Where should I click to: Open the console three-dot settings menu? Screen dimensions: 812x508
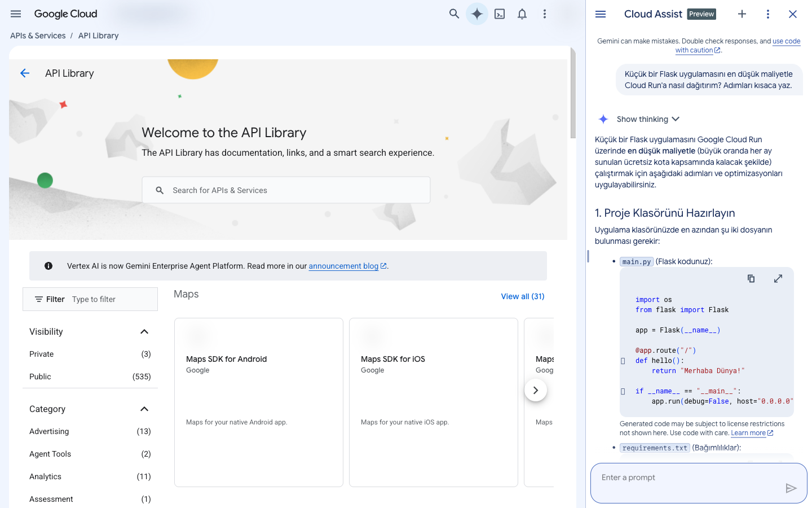click(x=545, y=14)
